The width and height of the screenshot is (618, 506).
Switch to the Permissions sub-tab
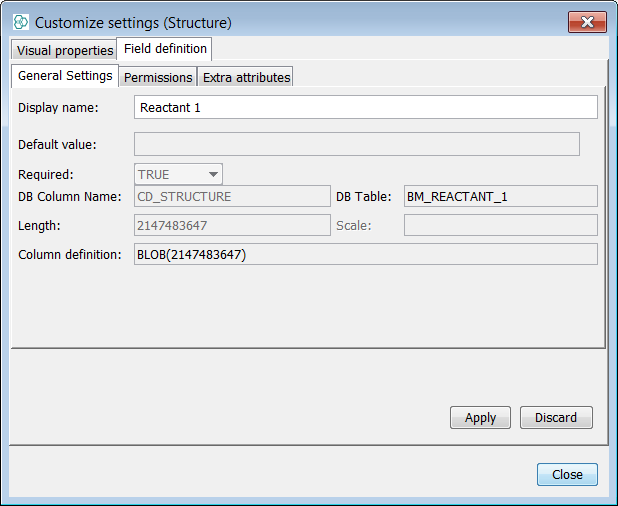158,77
